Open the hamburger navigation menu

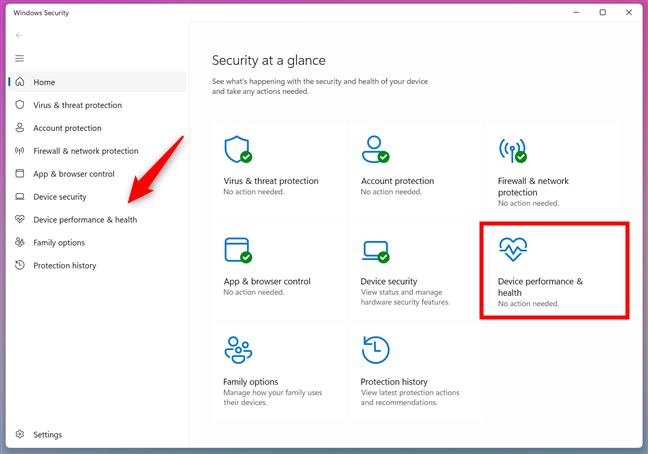(x=19, y=58)
